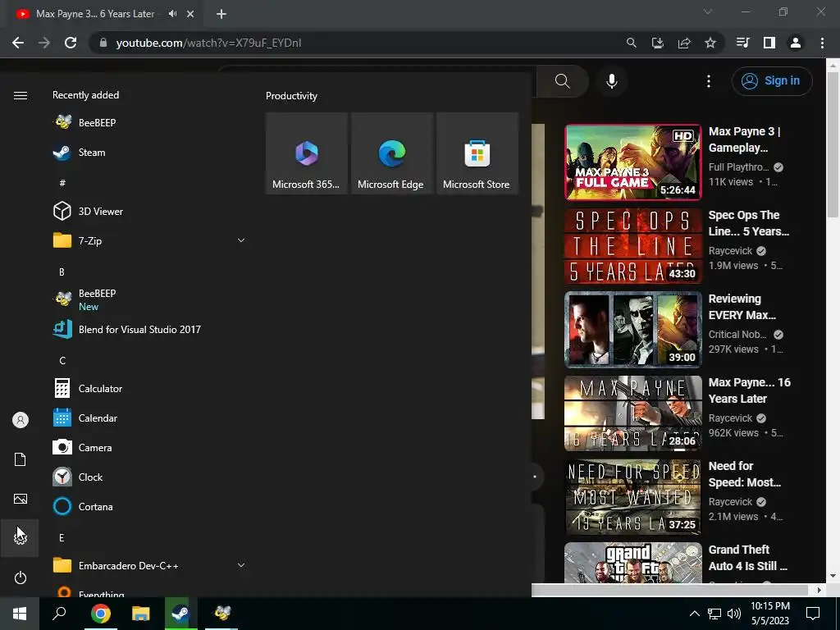
Task: Open notification center in taskbar
Action: coord(813,614)
